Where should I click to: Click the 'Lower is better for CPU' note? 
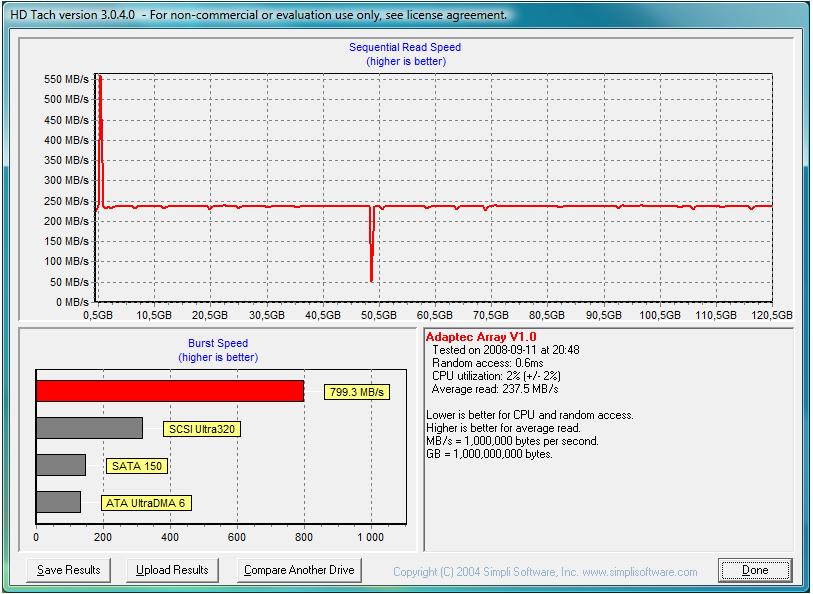pos(529,415)
